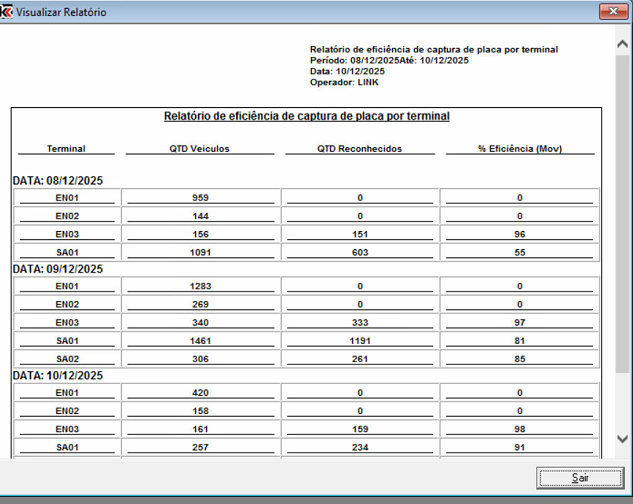Select the SA02 terminal cell
The width and height of the screenshot is (633, 504).
click(67, 358)
